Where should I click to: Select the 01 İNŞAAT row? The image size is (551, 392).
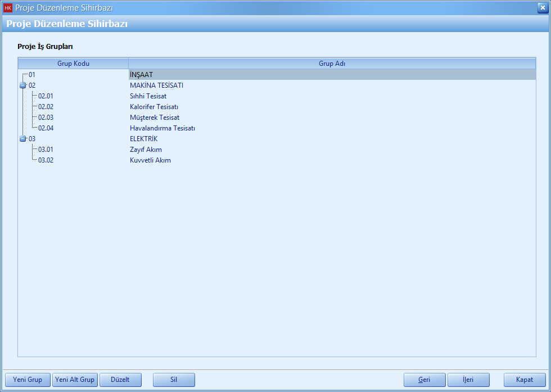(141, 75)
